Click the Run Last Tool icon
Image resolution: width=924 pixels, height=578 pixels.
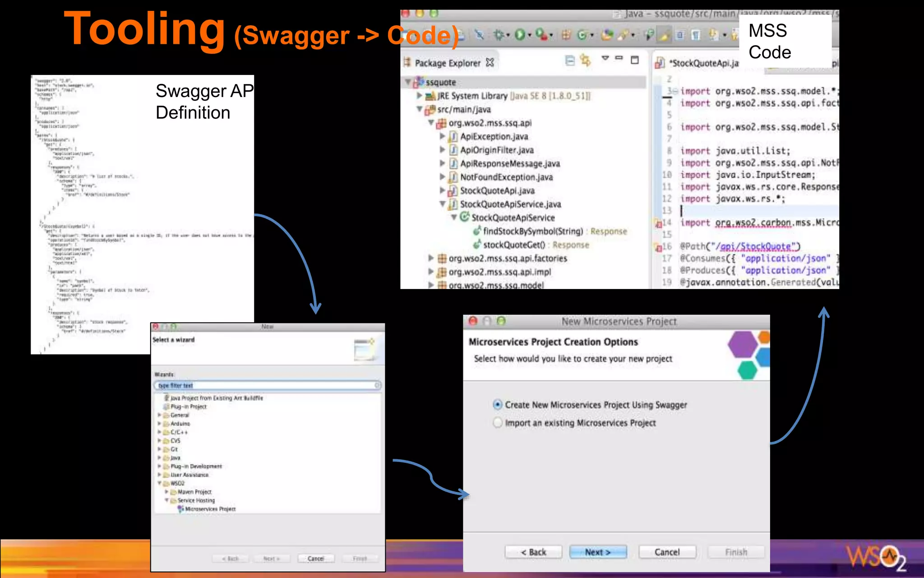coord(541,35)
